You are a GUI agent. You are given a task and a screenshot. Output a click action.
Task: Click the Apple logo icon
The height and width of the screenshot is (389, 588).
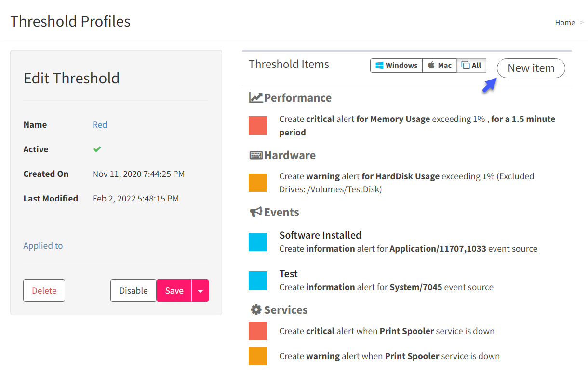coord(431,66)
